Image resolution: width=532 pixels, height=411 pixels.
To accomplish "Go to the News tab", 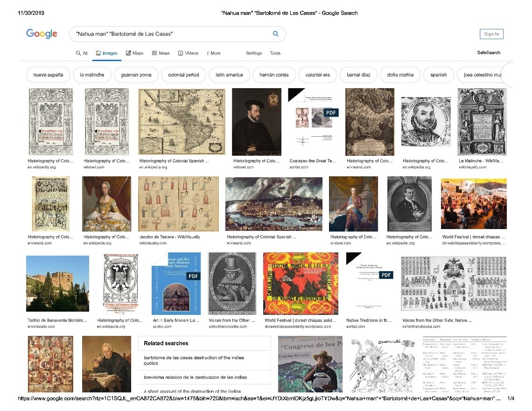I will click(x=161, y=53).
